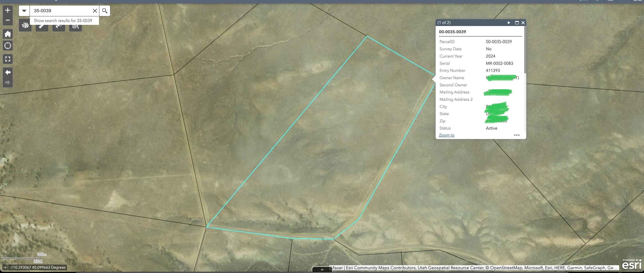Viewport: 644px width, 273px height.
Task: Zoom out on the map
Action: (x=8, y=20)
